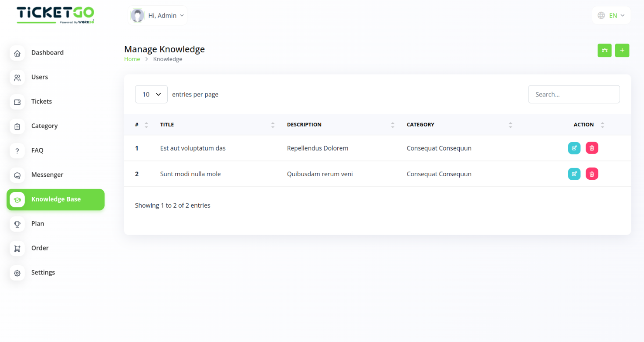This screenshot has width=644, height=342.
Task: Click the TicketGo logo
Action: pos(55,15)
